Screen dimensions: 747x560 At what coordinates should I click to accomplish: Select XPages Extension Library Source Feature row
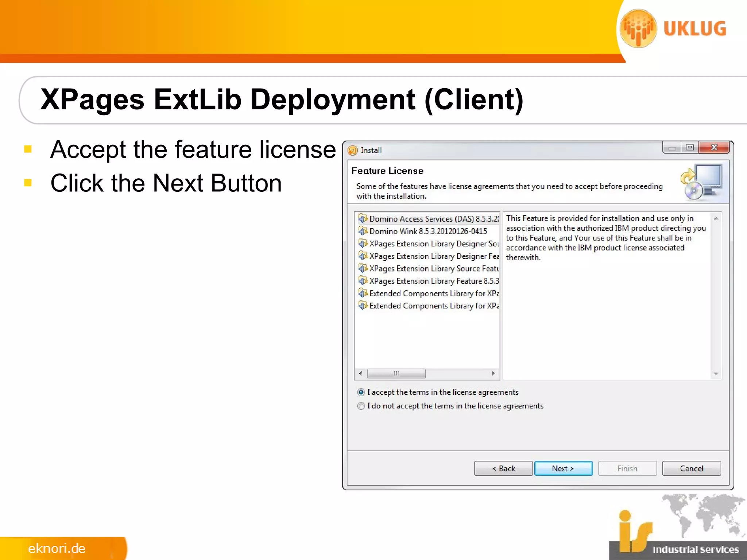429,268
